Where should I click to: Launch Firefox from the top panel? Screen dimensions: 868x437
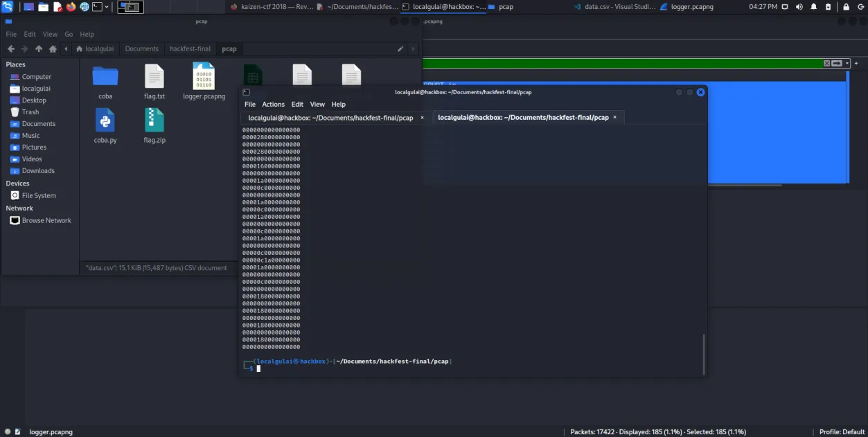pos(71,7)
